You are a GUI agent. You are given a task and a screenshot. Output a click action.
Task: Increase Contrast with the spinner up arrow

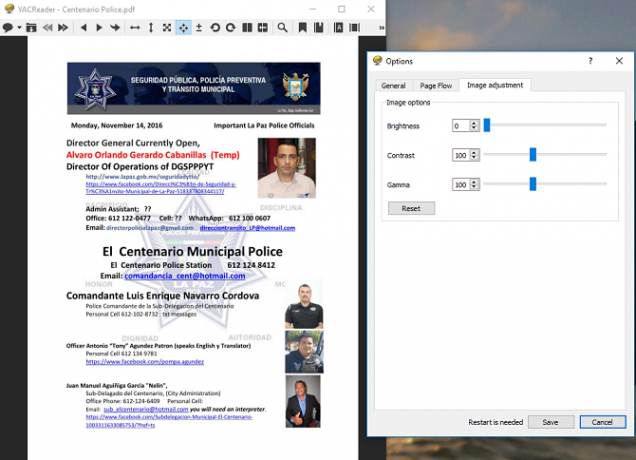474,152
